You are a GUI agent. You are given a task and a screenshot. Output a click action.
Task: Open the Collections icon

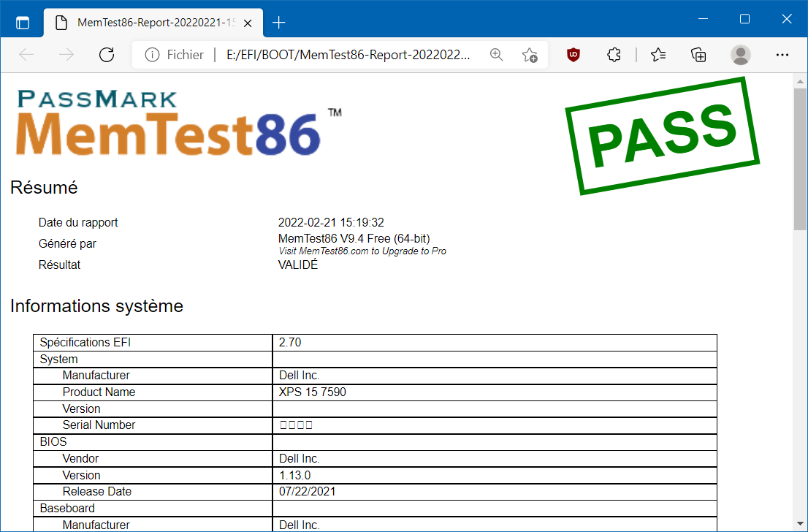click(698, 55)
